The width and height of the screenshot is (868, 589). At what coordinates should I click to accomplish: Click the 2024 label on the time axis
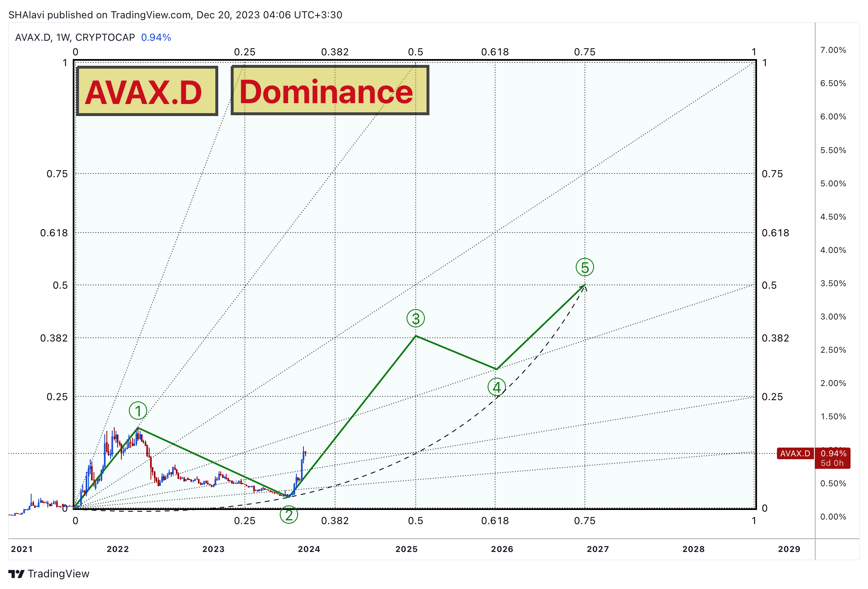point(309,549)
